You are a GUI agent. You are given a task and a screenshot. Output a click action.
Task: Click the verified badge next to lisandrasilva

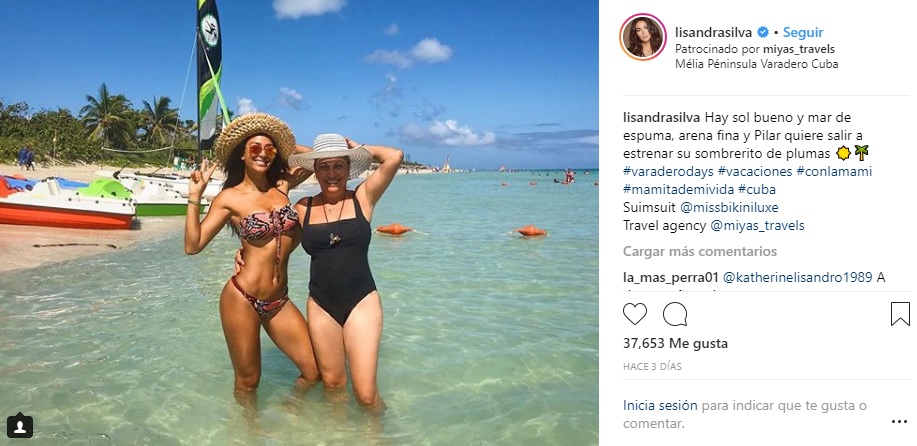pos(763,32)
